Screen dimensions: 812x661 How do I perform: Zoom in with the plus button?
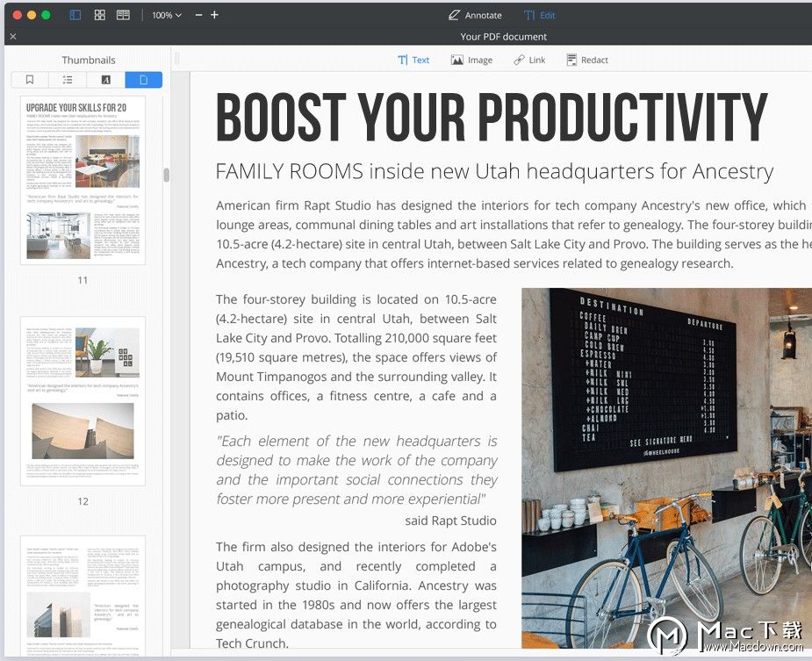214,15
